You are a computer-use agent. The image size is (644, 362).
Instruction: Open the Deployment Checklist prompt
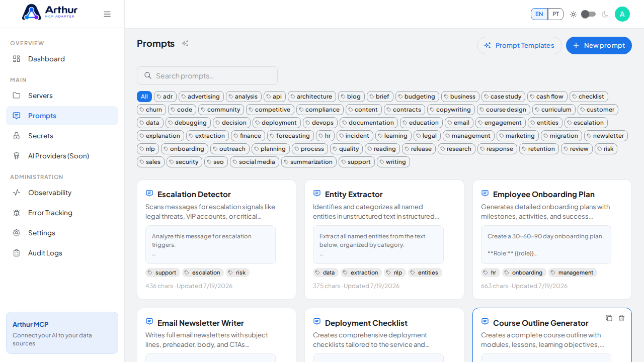(x=384, y=335)
